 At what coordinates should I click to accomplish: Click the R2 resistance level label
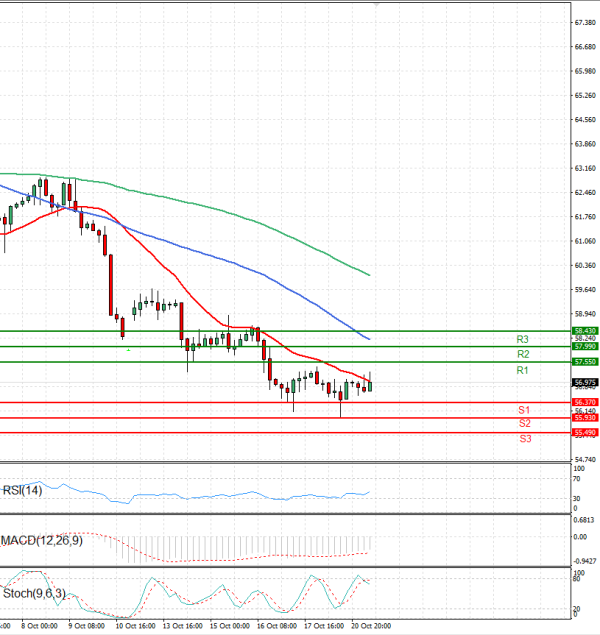(x=522, y=354)
